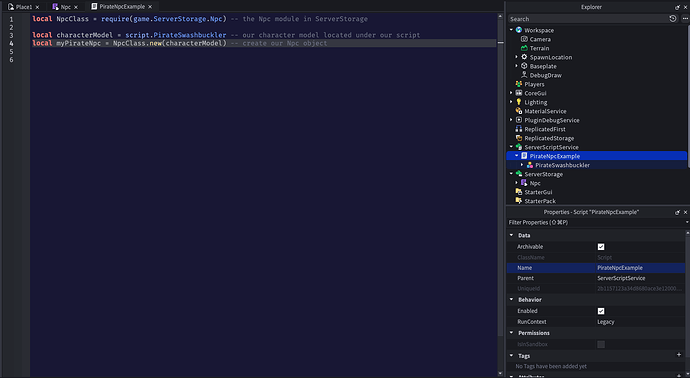Toggle the Archivable checkbox
690x378 pixels.
pos(601,247)
